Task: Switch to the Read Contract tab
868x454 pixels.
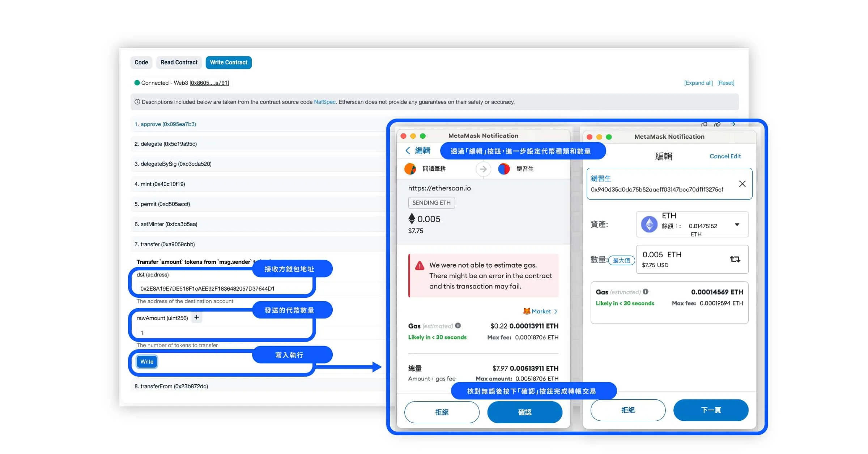Action: [179, 63]
